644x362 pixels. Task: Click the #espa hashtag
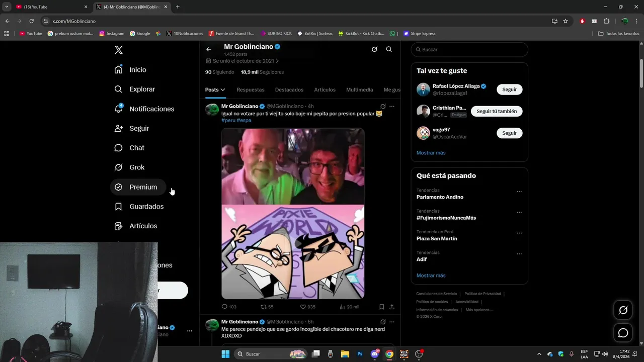pyautogui.click(x=244, y=121)
